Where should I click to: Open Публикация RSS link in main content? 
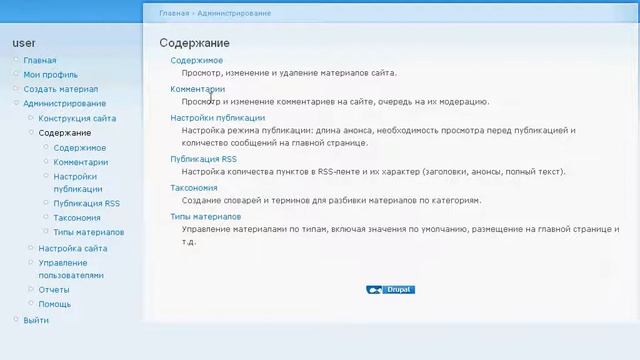(203, 159)
